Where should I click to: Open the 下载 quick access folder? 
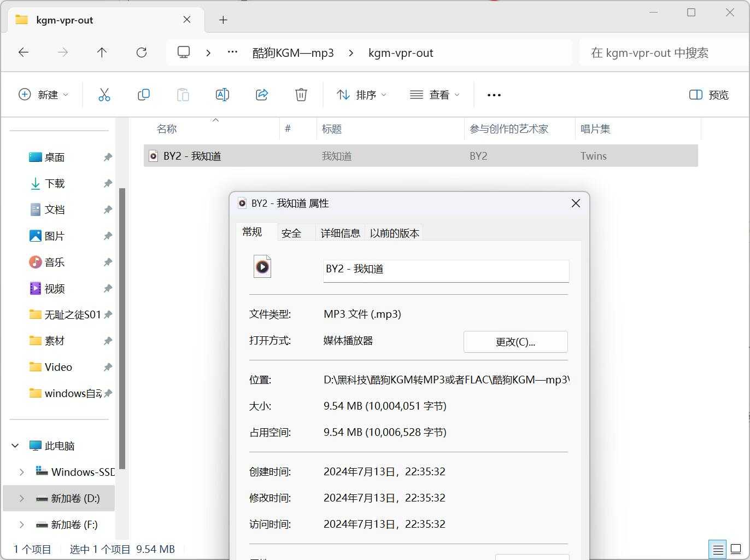pyautogui.click(x=55, y=183)
